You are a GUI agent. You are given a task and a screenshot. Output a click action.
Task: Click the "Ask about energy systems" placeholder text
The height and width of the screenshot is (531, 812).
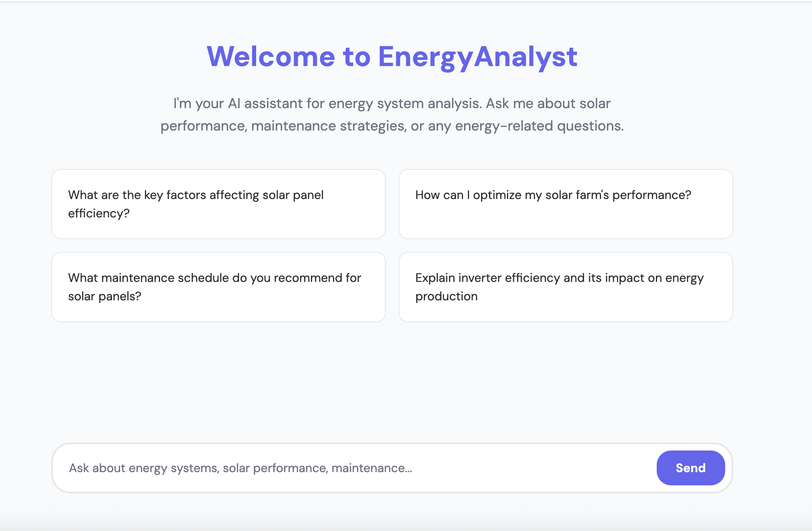tap(240, 468)
